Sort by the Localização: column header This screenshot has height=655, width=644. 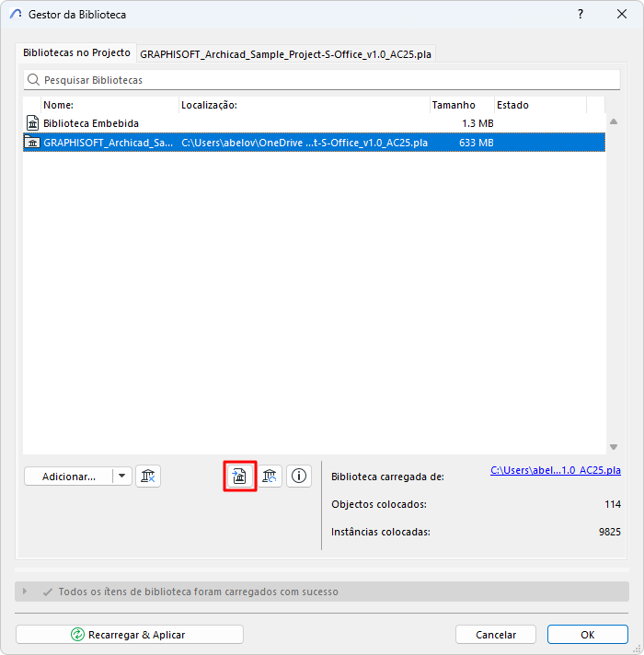(305, 105)
